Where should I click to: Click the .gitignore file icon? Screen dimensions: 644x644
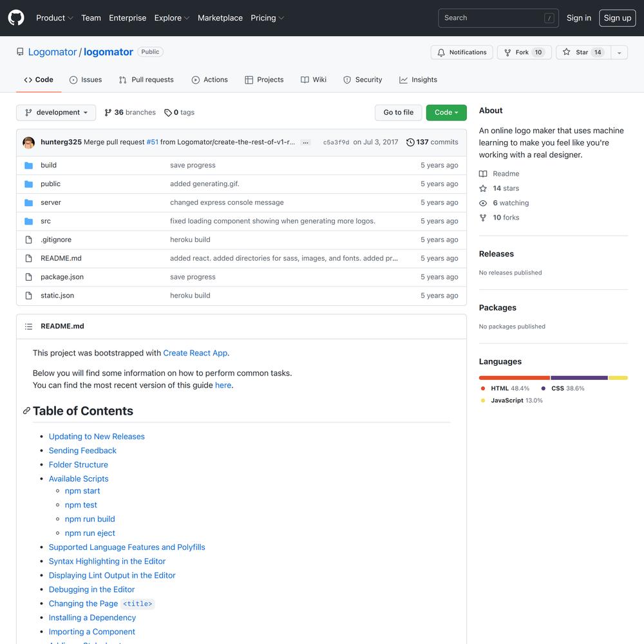29,240
